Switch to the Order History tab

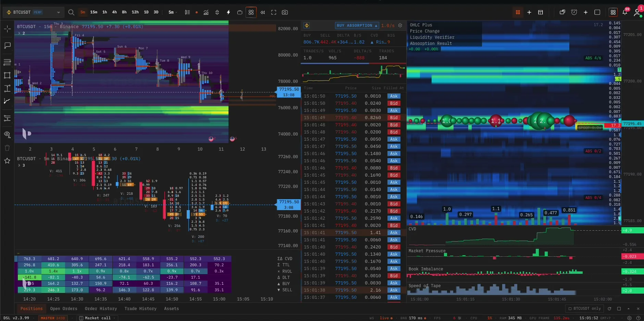click(x=101, y=309)
